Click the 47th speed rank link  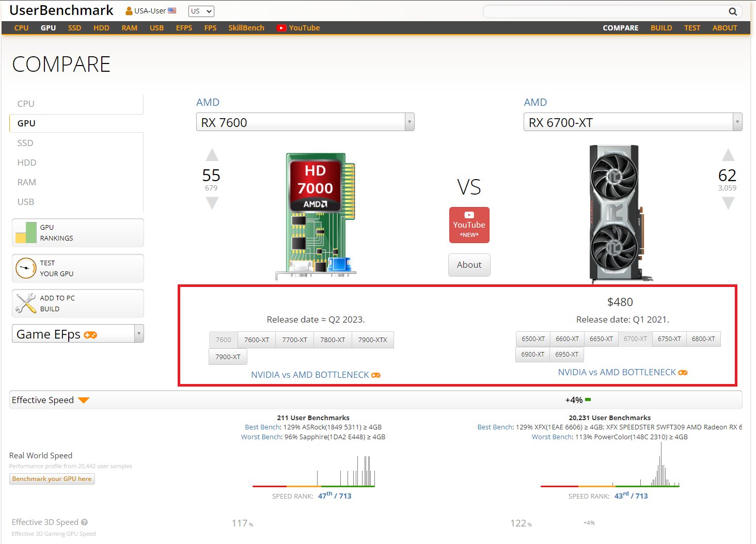coord(335,495)
